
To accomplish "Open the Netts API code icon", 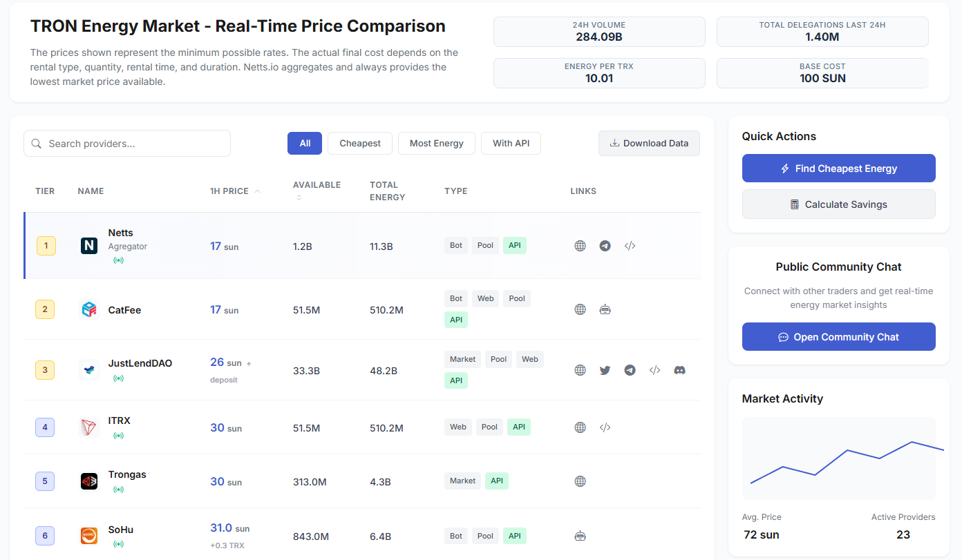I will (x=630, y=246).
